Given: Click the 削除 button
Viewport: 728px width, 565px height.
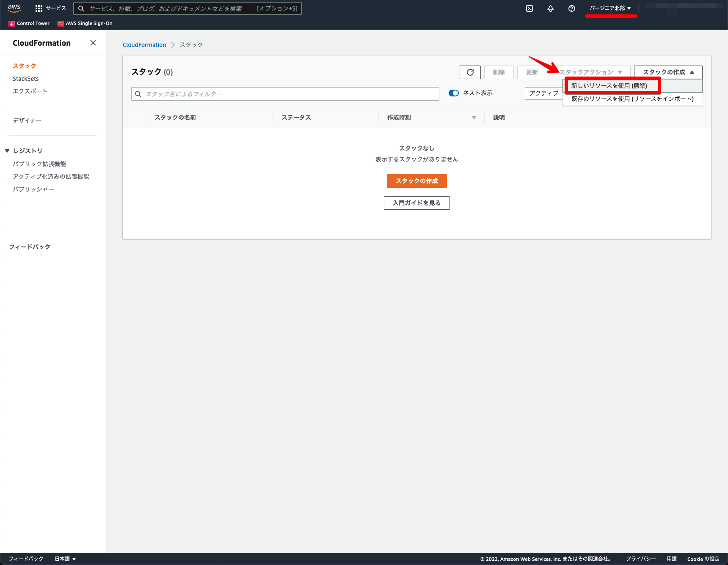Looking at the screenshot, I should tap(499, 72).
